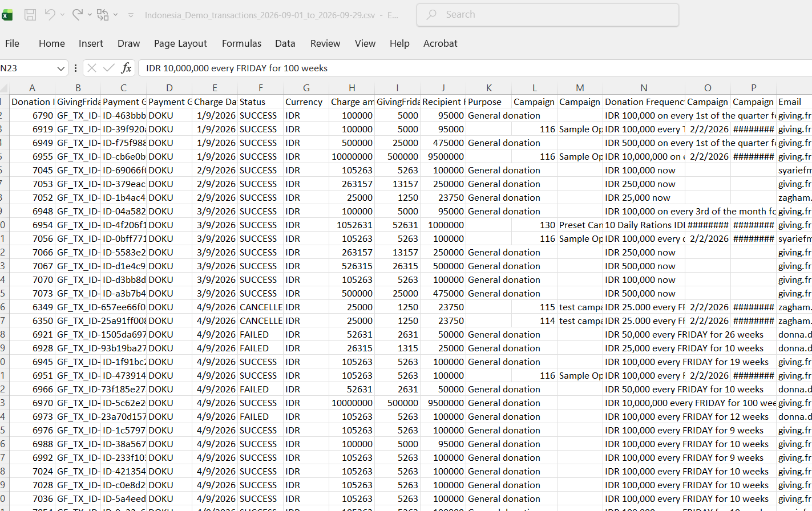Open the Formulas tab
Image resolution: width=812 pixels, height=511 pixels.
point(241,43)
